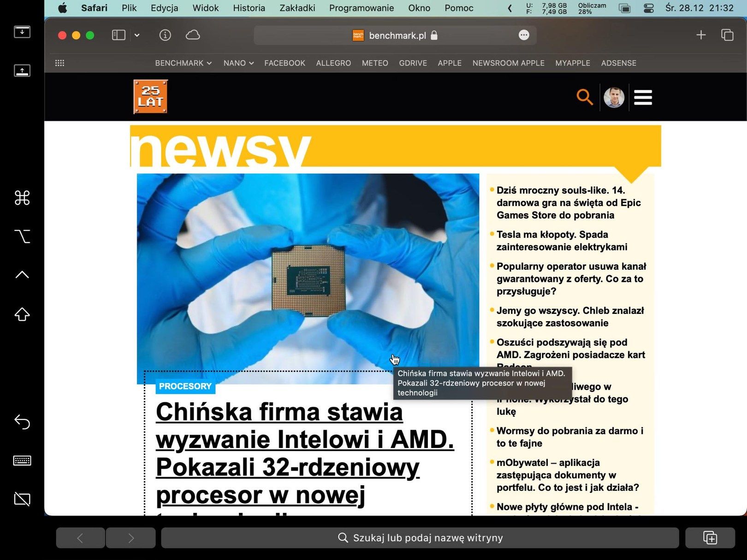Open the NEWSROOM APPLE bookmark
Viewport: 747px width, 560px height.
coord(509,63)
